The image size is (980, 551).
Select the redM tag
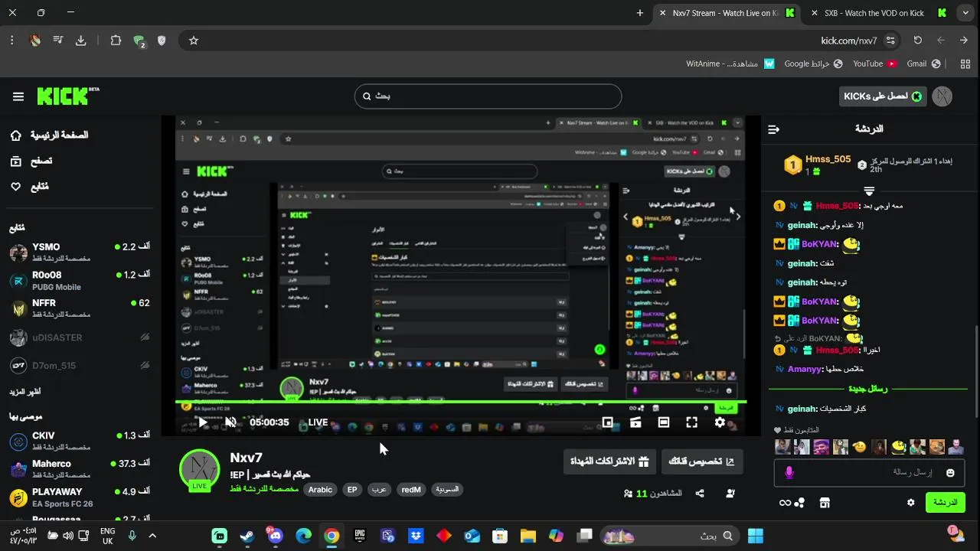(411, 490)
